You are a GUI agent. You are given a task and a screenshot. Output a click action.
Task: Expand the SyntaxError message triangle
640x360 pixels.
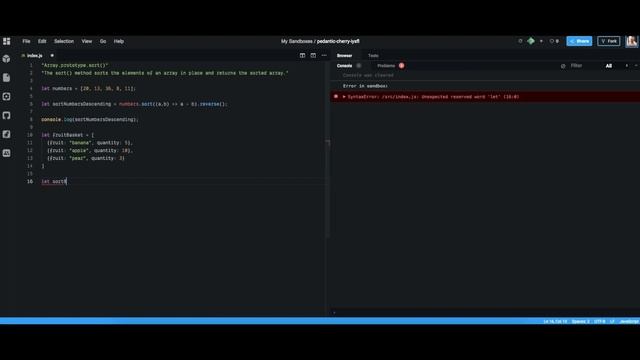[344, 97]
